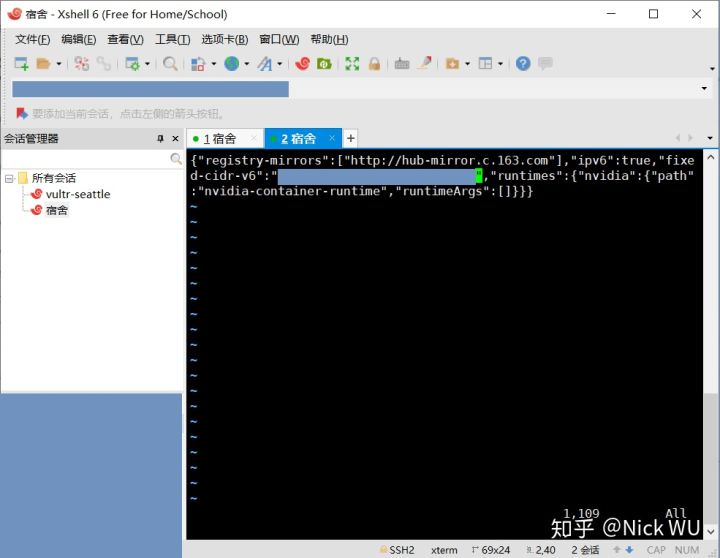Open the 查看(V) menu
720x558 pixels.
click(x=125, y=39)
